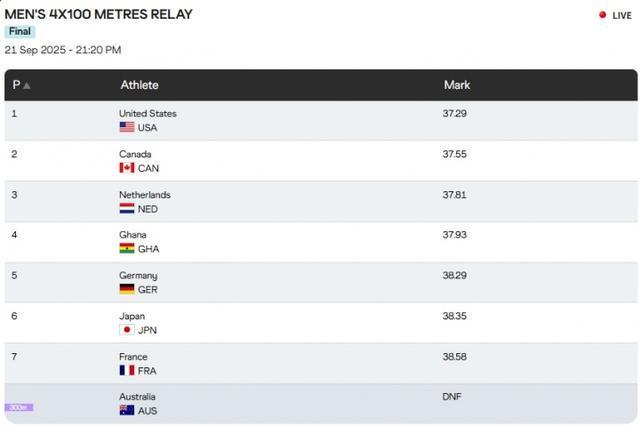Select the Final round tag

click(x=20, y=31)
